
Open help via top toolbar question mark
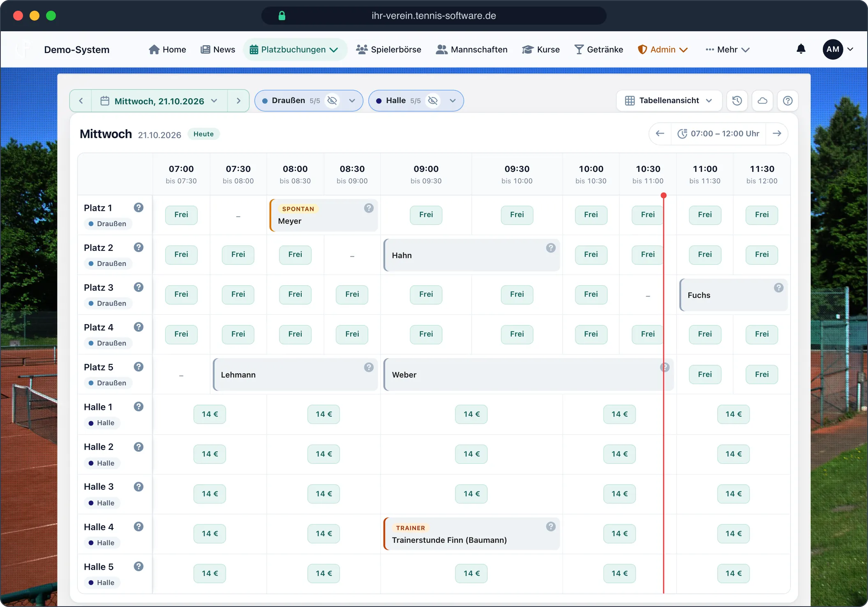click(787, 101)
